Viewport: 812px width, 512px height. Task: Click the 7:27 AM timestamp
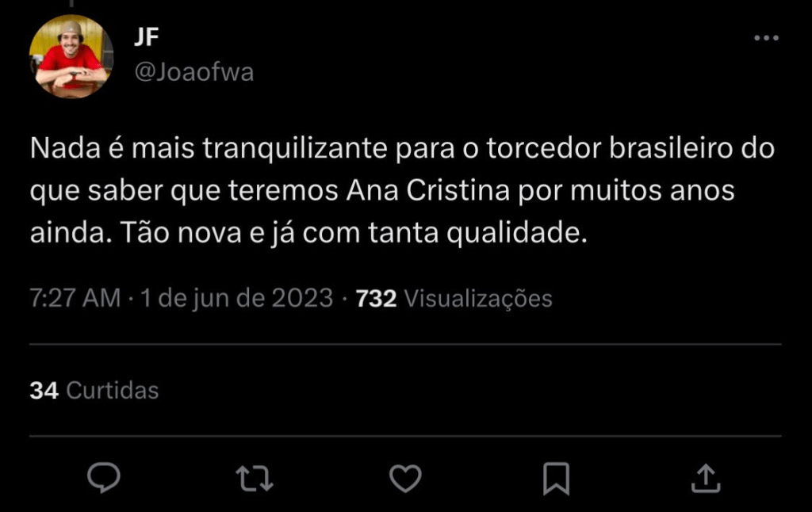tap(75, 299)
